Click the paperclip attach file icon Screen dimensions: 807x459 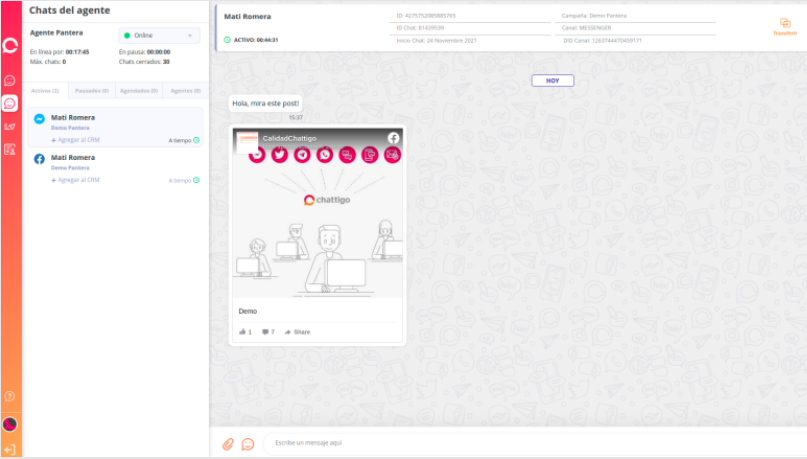(227, 443)
